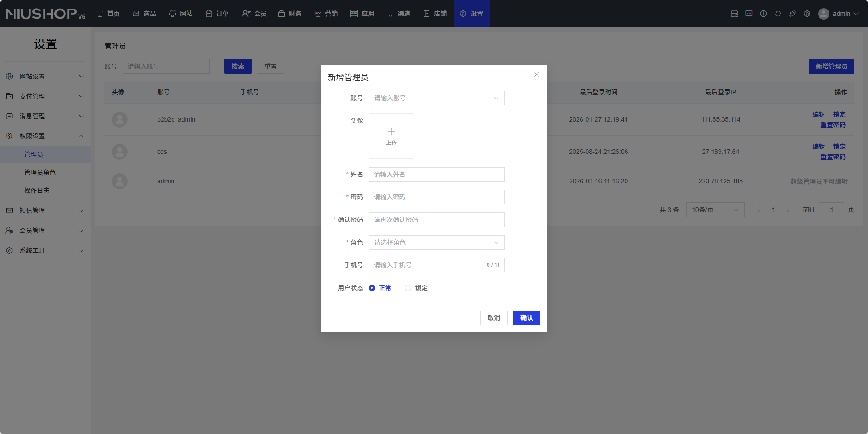Select the 锁定 user status radio

408,288
